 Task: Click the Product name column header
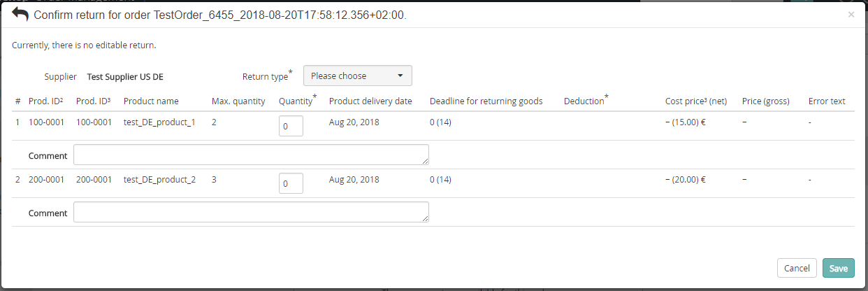click(x=151, y=101)
